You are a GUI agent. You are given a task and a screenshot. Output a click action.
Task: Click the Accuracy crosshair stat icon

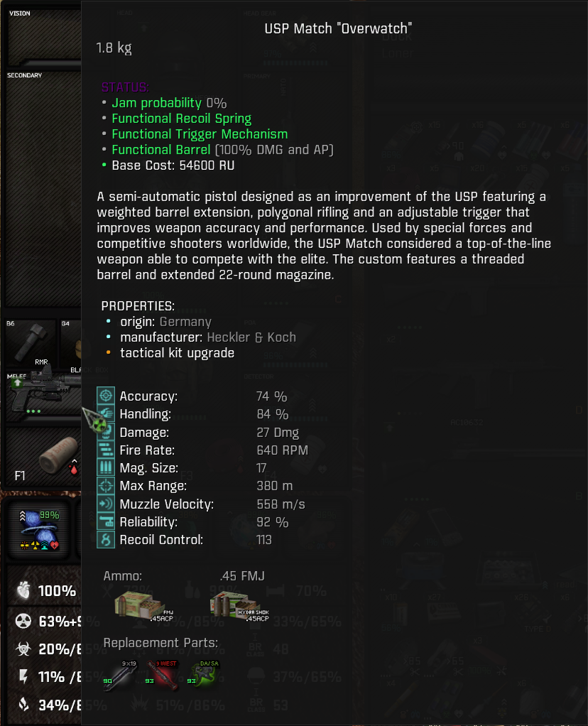[106, 396]
